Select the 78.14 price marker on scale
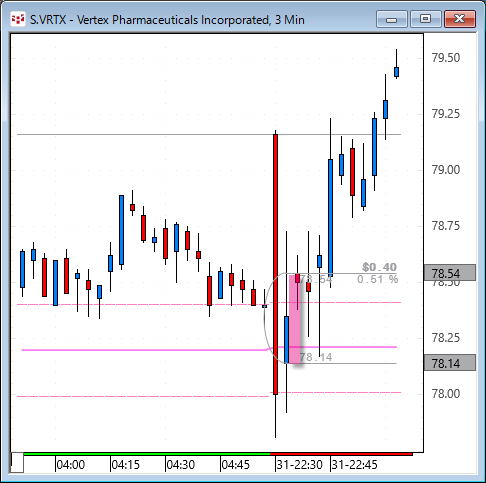This screenshot has width=486, height=483. pyautogui.click(x=449, y=363)
